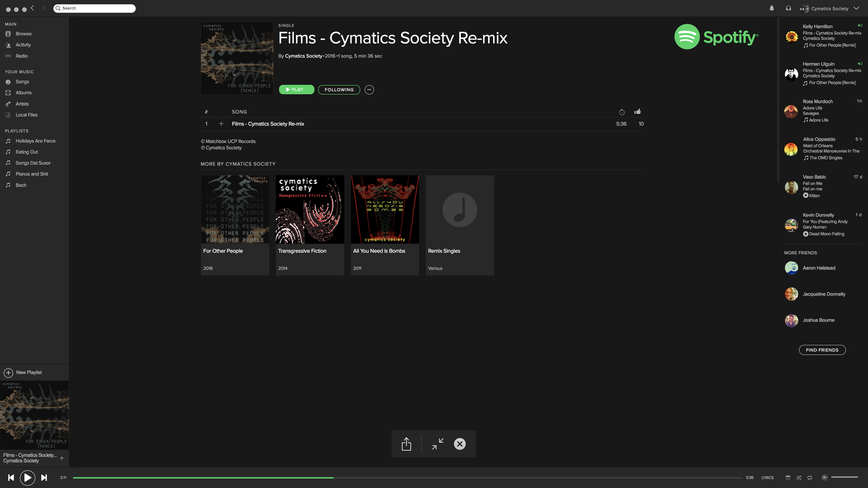Open Adore Life album under Ross Murdoch
This screenshot has height=488, width=868.
pos(816,120)
